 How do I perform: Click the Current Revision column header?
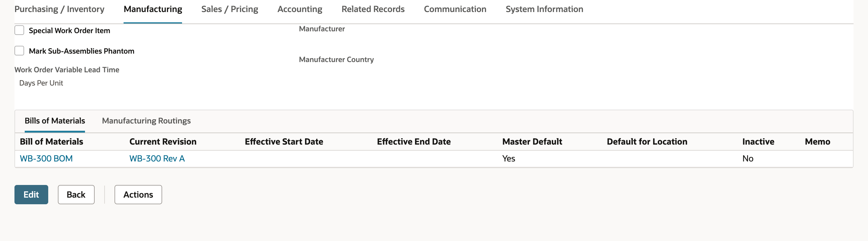click(x=163, y=142)
